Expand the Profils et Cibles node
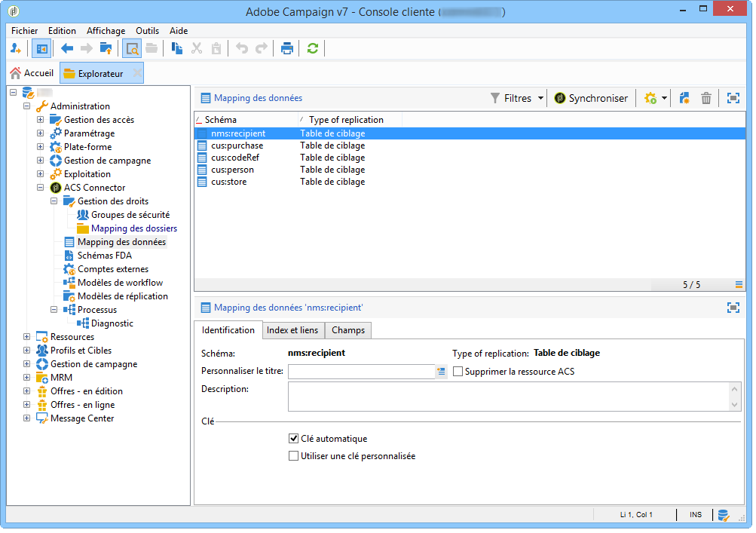Screen dimensions: 756x533 coord(27,351)
